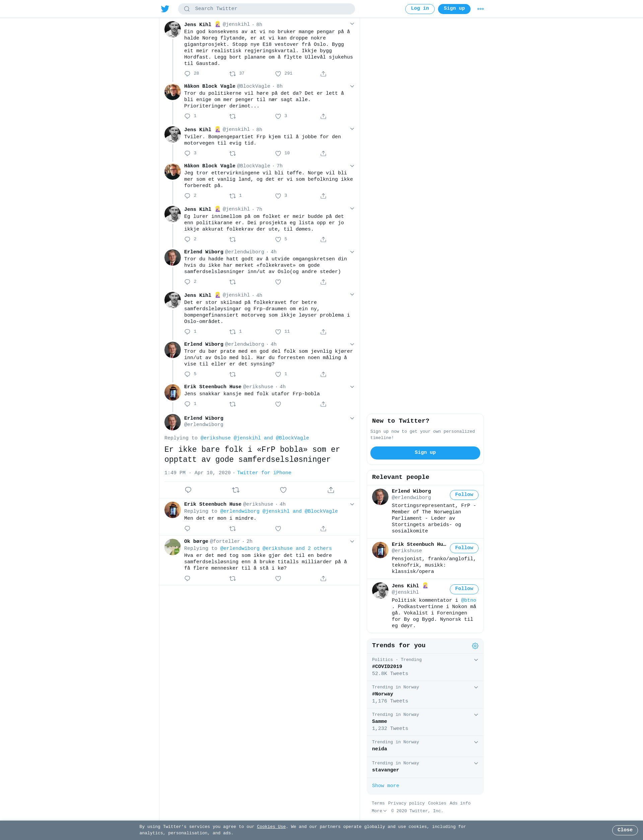Expand options chevron on #COVID2019 trend
643x840 pixels.
click(476, 660)
